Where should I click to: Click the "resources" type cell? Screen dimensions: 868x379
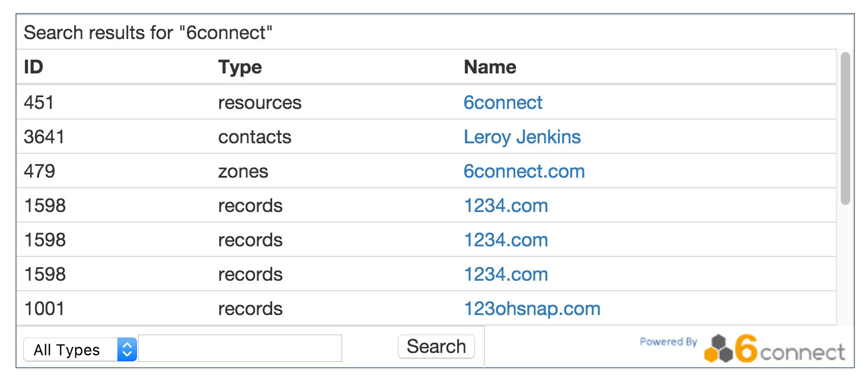tap(260, 102)
